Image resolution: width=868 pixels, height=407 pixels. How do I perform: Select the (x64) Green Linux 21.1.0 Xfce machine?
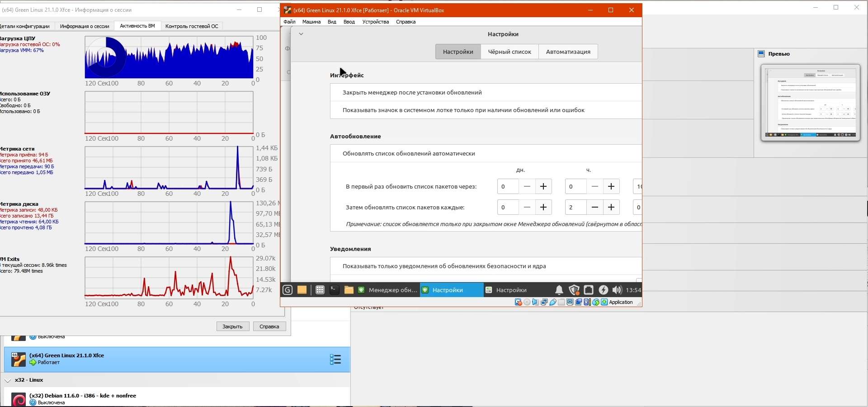click(177, 360)
